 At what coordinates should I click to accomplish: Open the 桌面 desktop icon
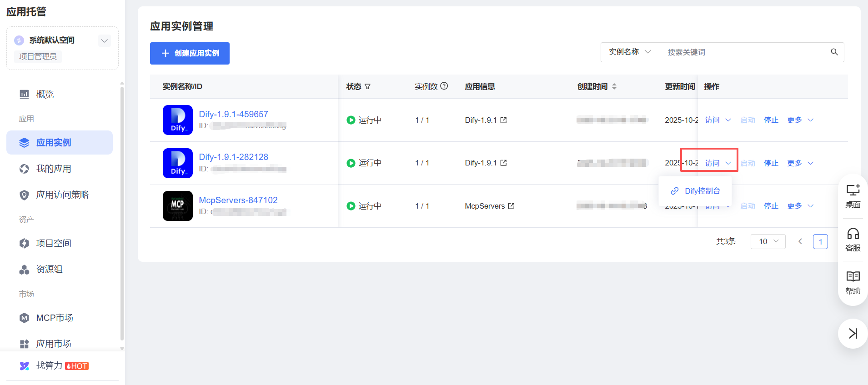(853, 196)
